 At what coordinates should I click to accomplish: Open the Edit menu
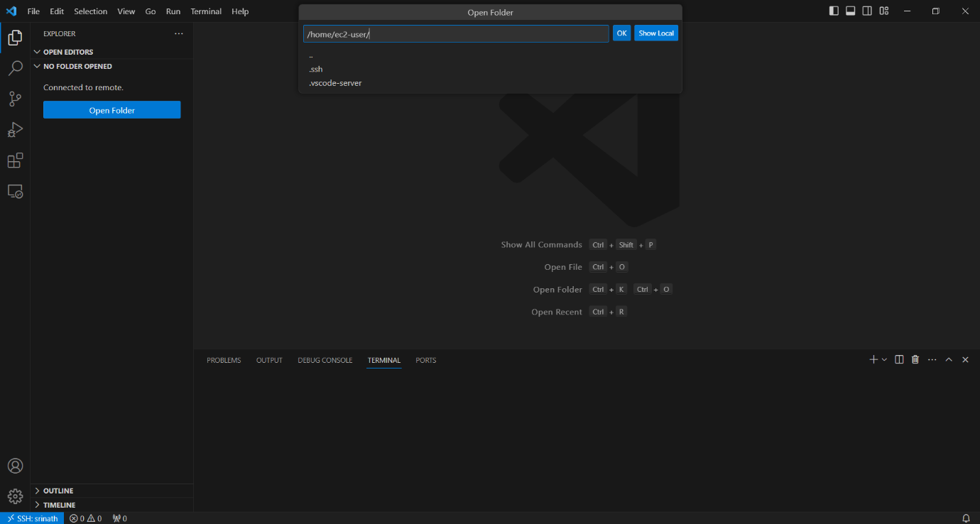57,11
